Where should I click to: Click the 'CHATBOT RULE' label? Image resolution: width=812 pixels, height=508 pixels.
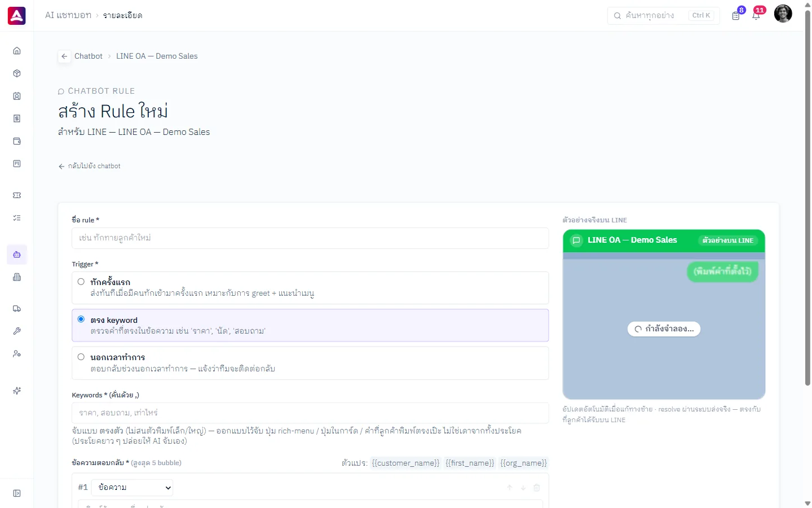pyautogui.click(x=101, y=91)
